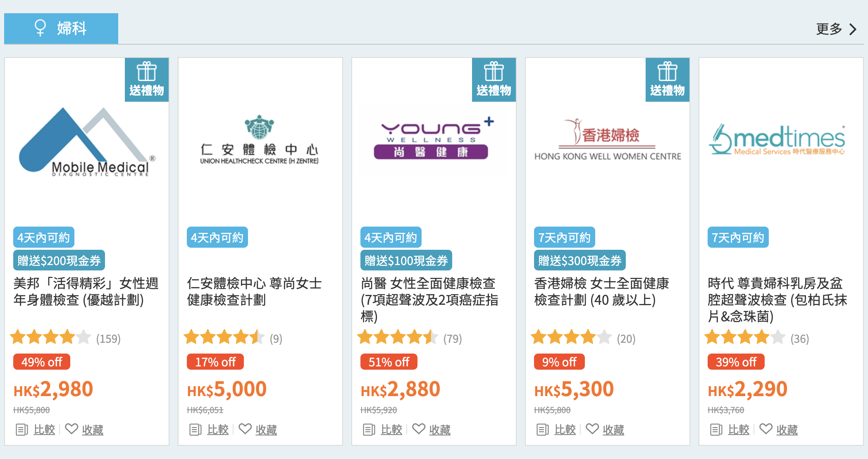Open plan 尚醫 女性全面健康檢查 title
This screenshot has height=459, width=868.
(429, 300)
